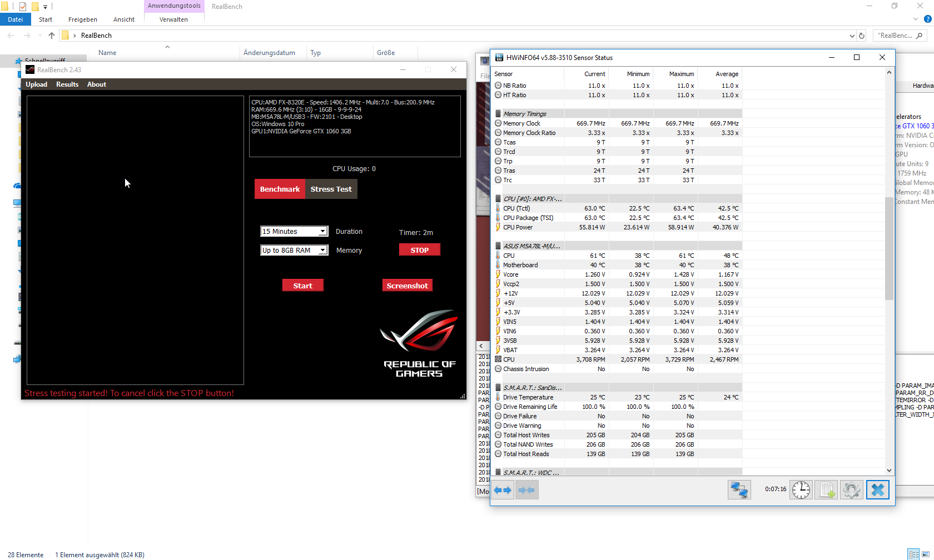Refresh the Explorer address bar
934x560 pixels.
click(x=862, y=36)
